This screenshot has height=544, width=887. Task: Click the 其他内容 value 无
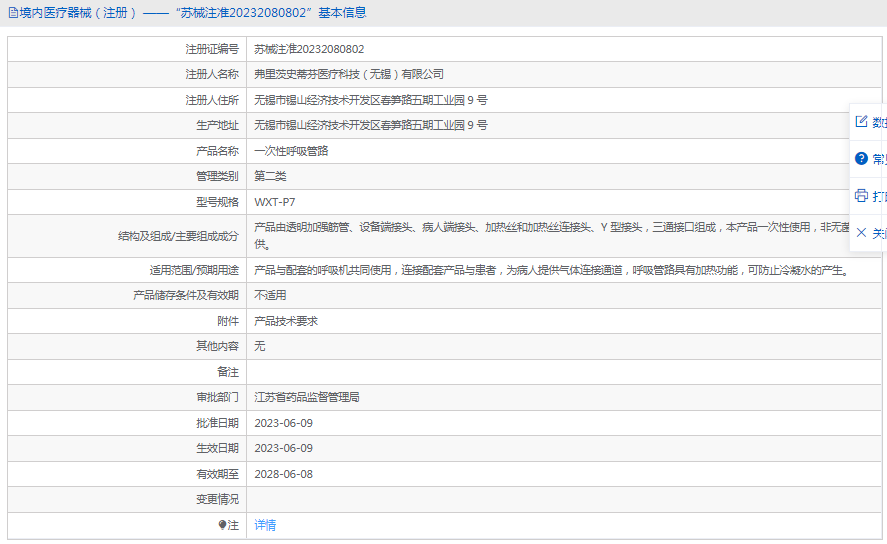(x=259, y=346)
